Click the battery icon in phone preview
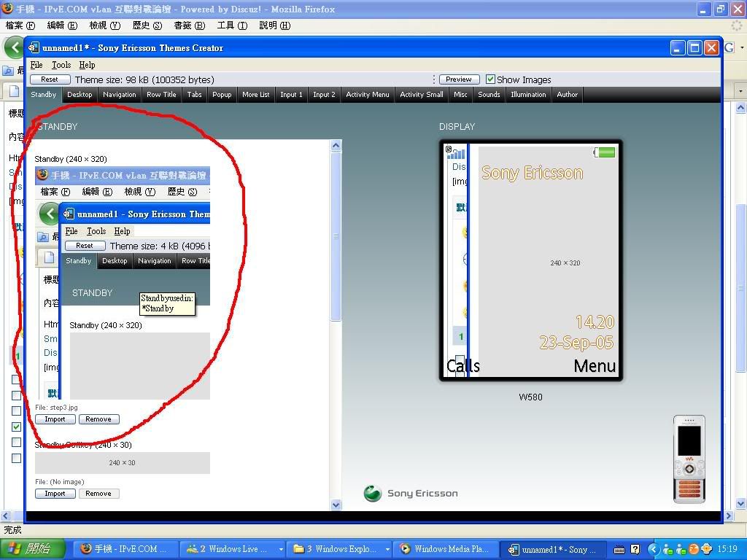 click(x=605, y=152)
